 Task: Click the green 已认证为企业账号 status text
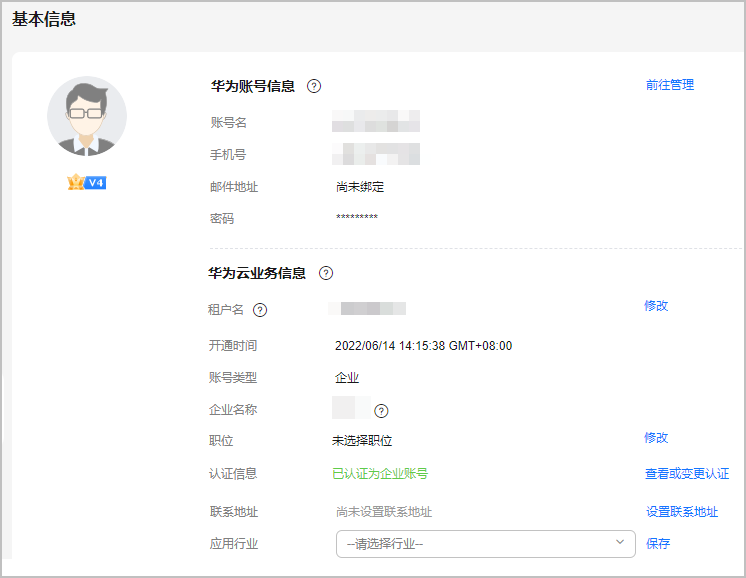pos(380,474)
